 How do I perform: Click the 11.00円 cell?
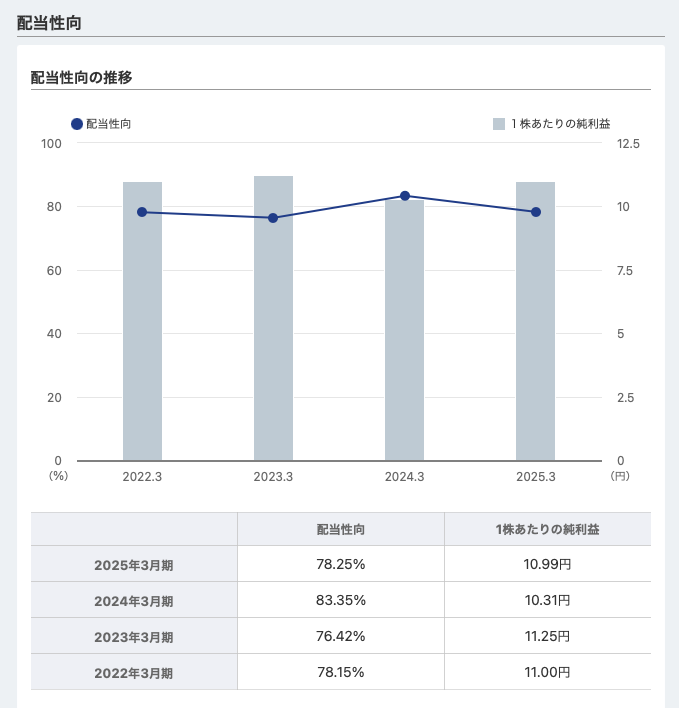click(548, 672)
